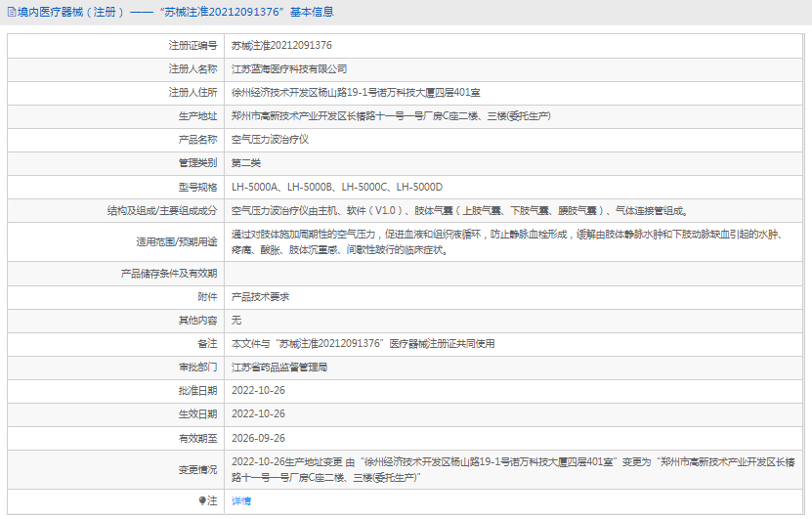The image size is (812, 519).
Task: Select the value 产品技术要求
Action: (260, 297)
